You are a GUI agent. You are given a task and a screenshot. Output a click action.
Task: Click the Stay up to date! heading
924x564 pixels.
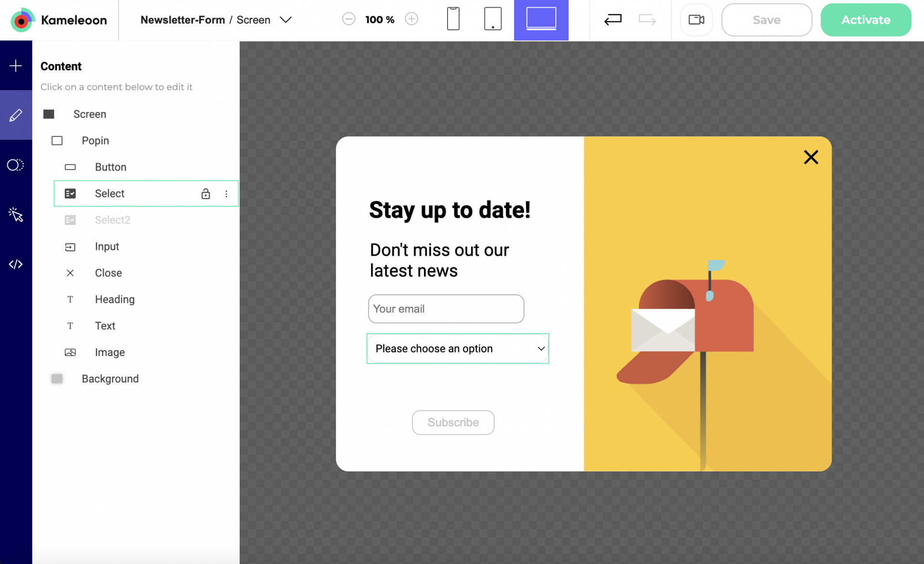tap(450, 210)
